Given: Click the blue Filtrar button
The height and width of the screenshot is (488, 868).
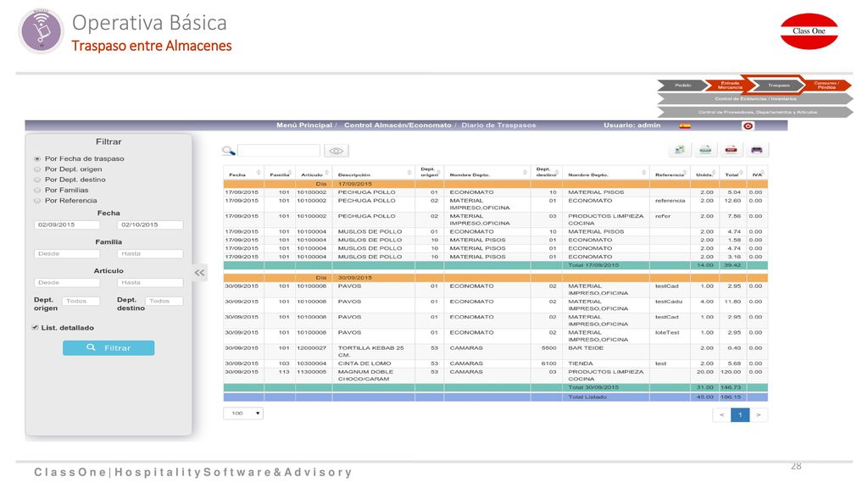Looking at the screenshot, I should tap(108, 348).
